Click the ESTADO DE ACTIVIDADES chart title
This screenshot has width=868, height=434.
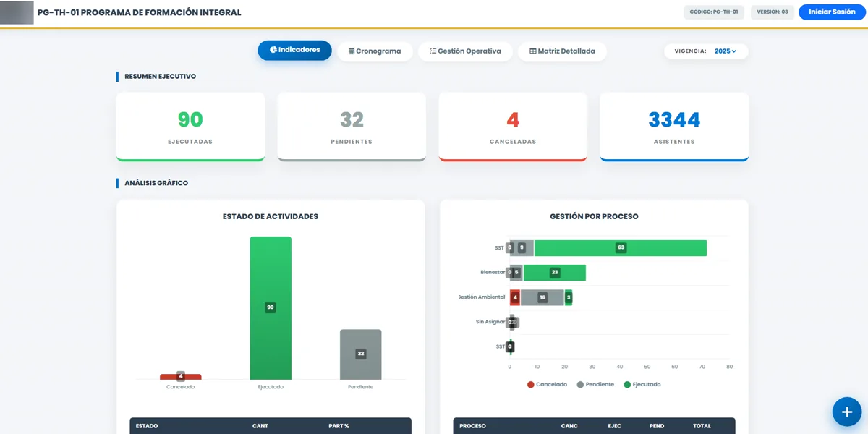[x=271, y=216]
